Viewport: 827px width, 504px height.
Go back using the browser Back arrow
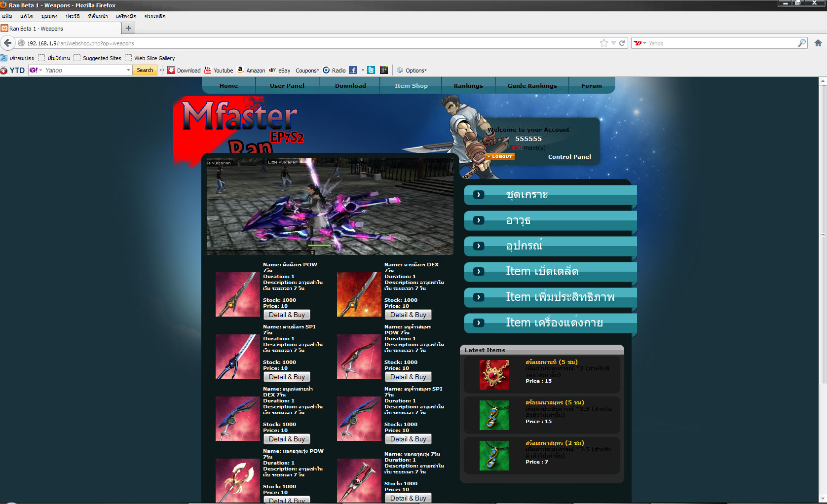7,43
